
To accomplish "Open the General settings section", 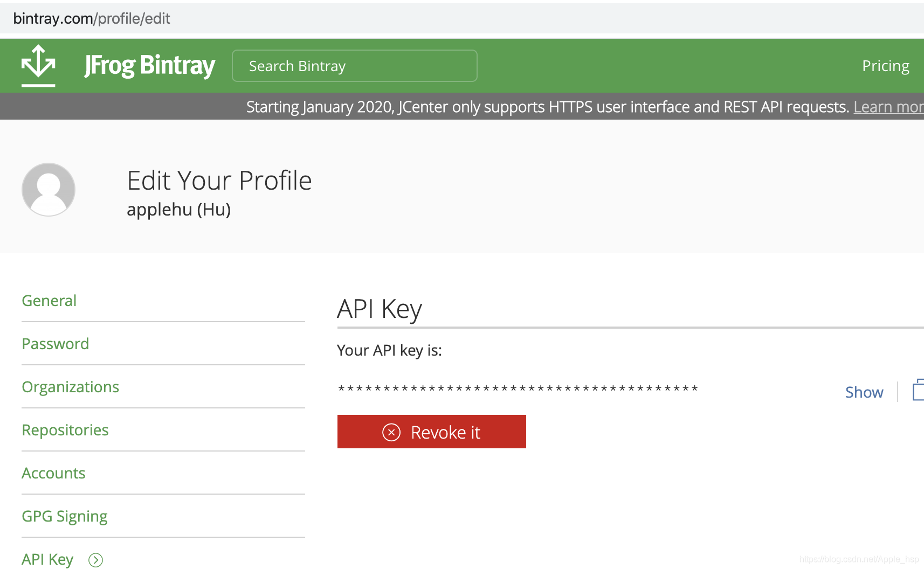I will pos(49,301).
